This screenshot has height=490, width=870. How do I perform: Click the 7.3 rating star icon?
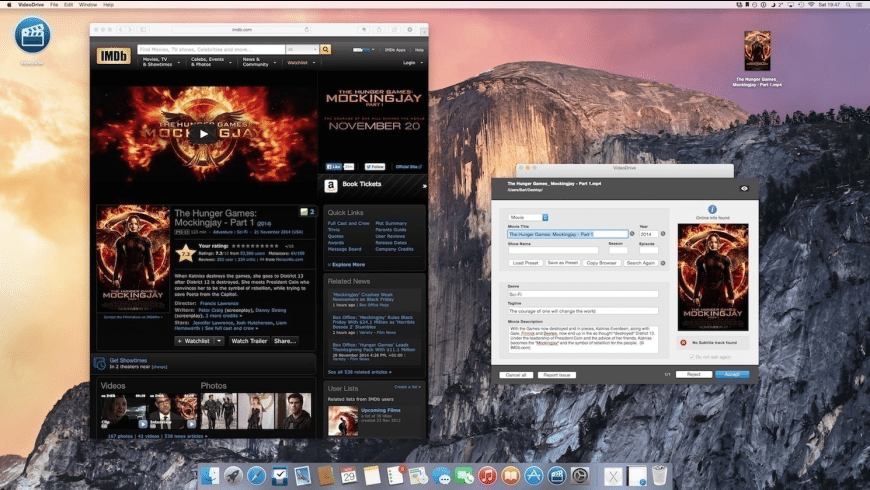click(185, 253)
